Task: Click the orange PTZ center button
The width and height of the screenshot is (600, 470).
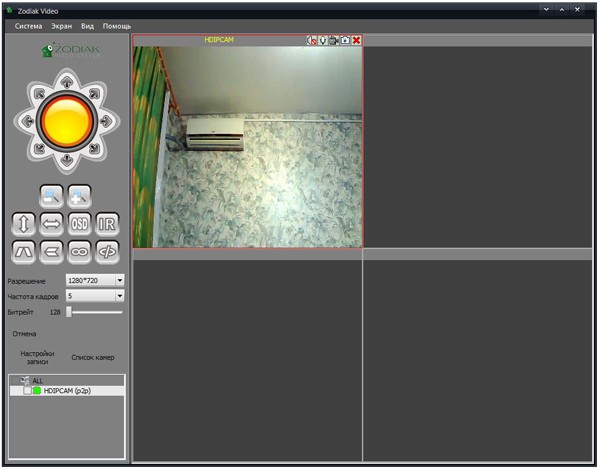Action: pyautogui.click(x=66, y=120)
